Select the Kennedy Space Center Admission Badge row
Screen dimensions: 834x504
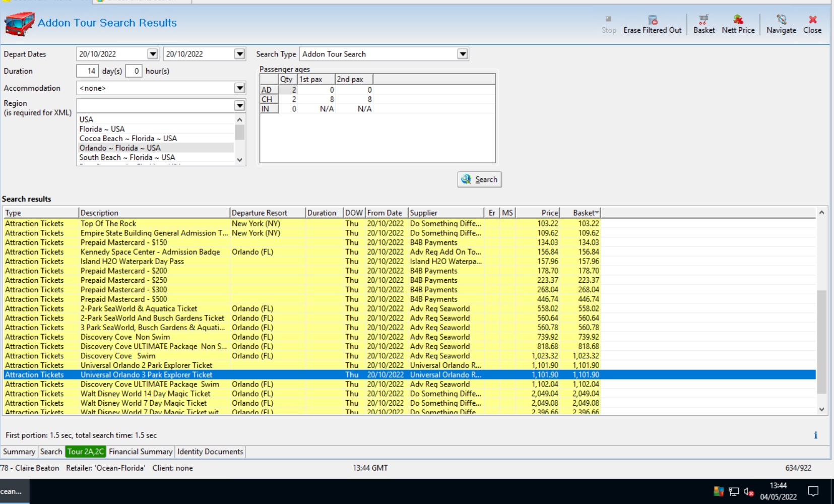click(x=150, y=252)
